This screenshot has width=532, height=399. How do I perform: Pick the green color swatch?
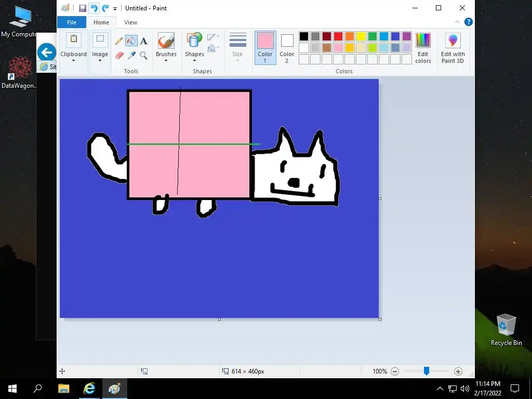373,36
